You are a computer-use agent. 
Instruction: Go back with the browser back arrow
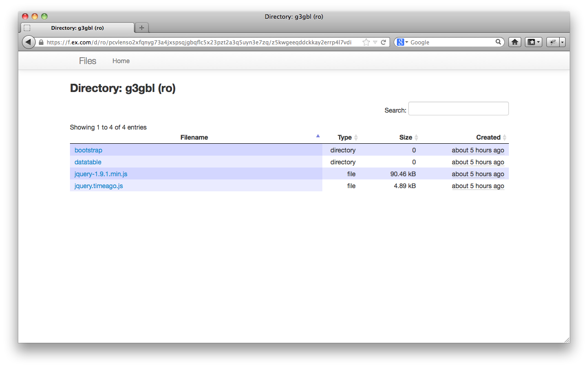point(28,42)
